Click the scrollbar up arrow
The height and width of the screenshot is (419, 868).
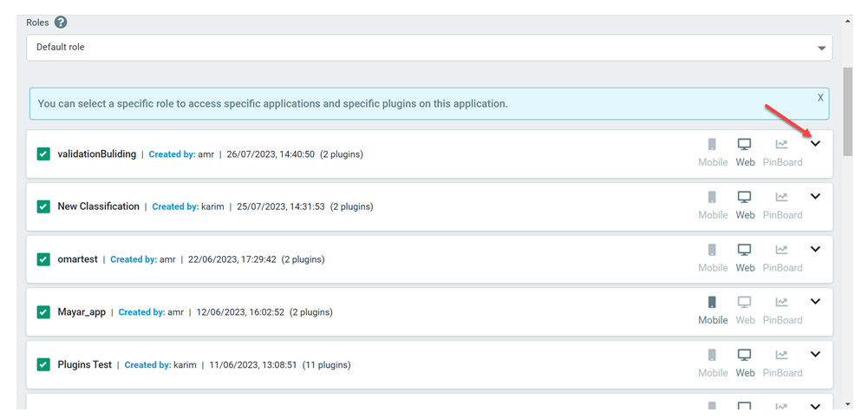coord(847,21)
